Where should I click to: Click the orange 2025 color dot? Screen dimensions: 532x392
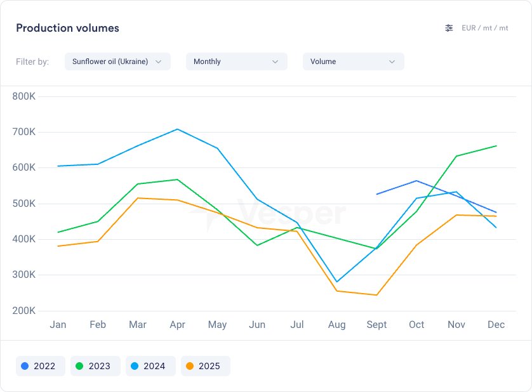[190, 366]
